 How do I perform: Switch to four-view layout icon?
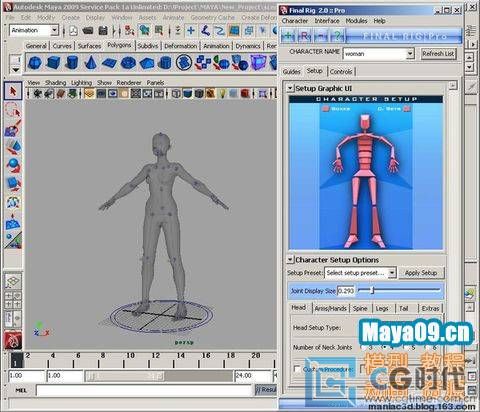pos(13,300)
